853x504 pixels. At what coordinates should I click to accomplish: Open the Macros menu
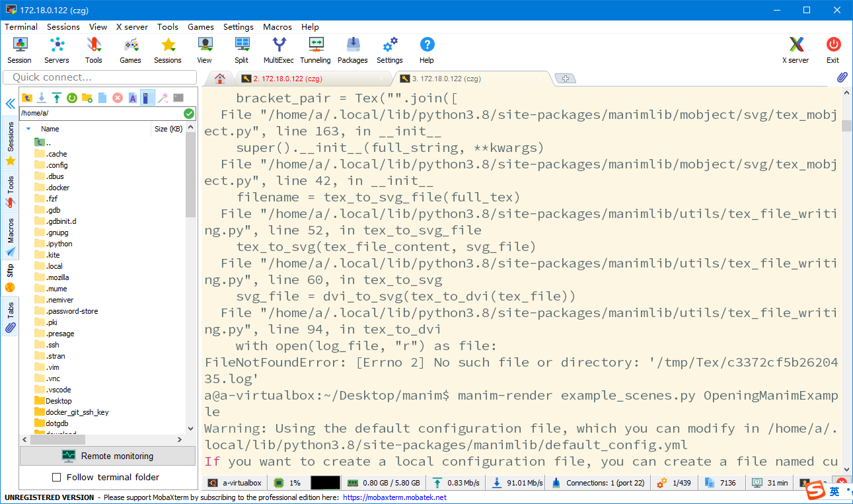tap(277, 27)
